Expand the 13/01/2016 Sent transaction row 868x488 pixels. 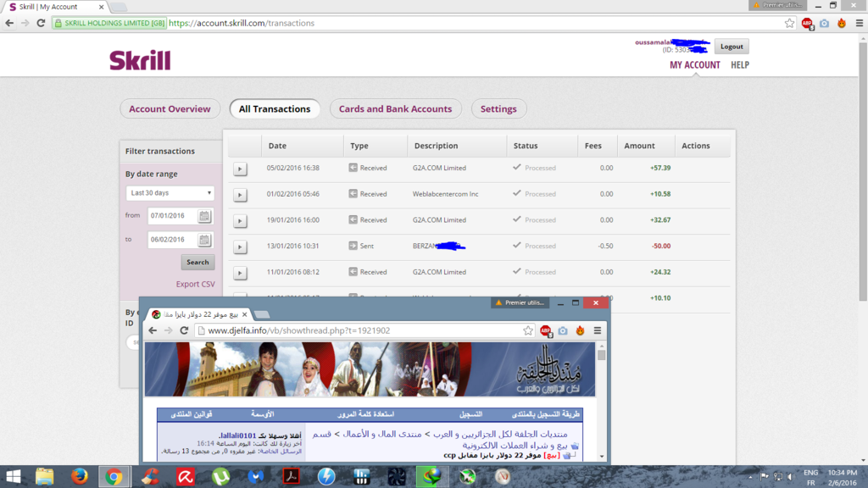point(240,247)
